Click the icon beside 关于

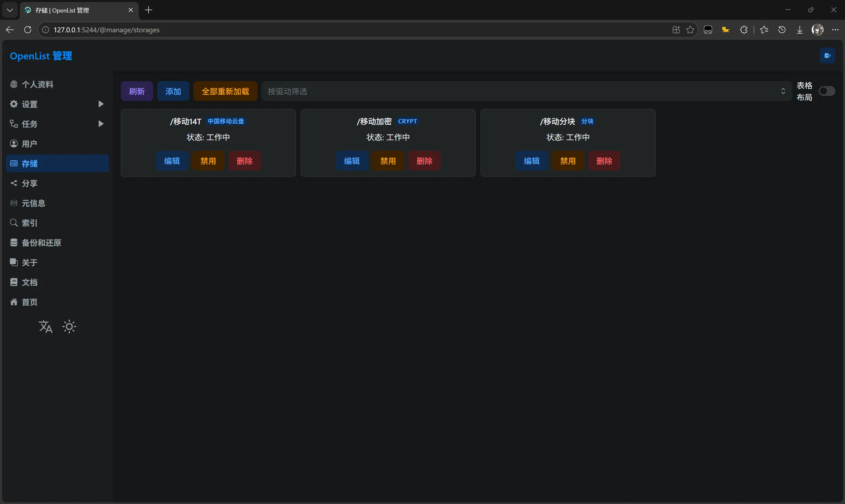14,262
